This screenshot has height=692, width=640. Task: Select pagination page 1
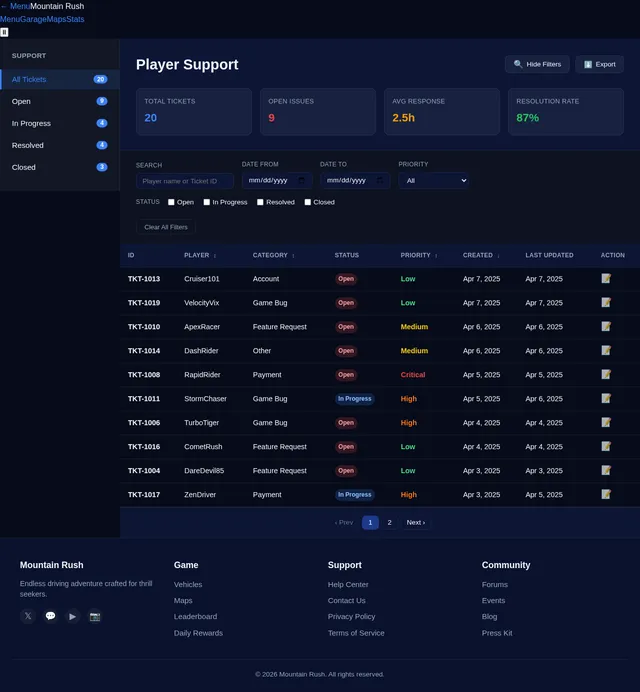370,523
